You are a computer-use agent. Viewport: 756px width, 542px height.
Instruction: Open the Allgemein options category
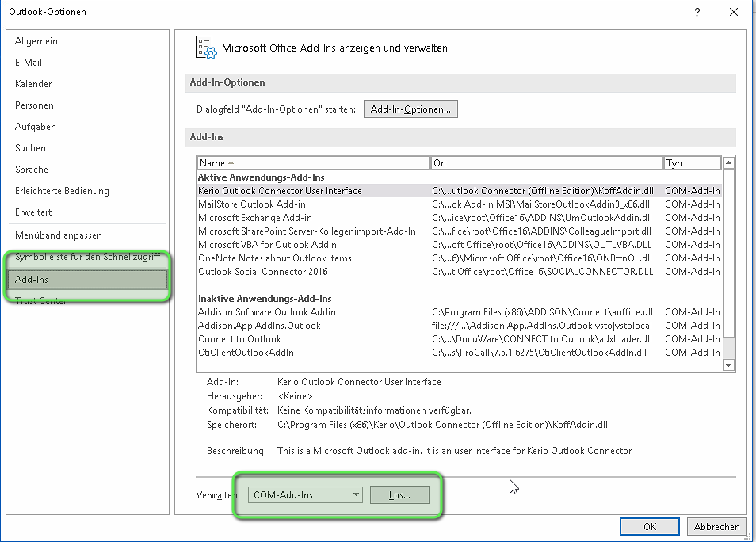point(36,41)
